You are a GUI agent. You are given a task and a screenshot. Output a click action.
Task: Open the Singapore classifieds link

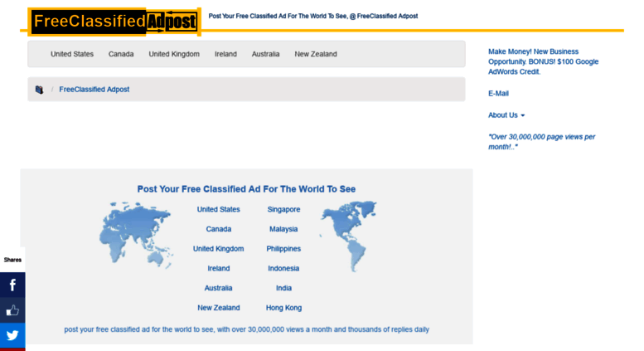[283, 210]
